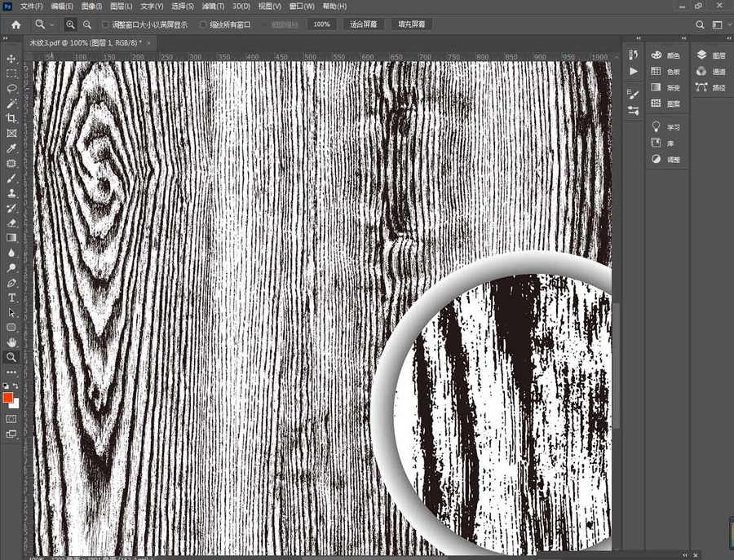This screenshot has width=734, height=560.
Task: Open the 渐变 panel
Action: click(x=665, y=87)
